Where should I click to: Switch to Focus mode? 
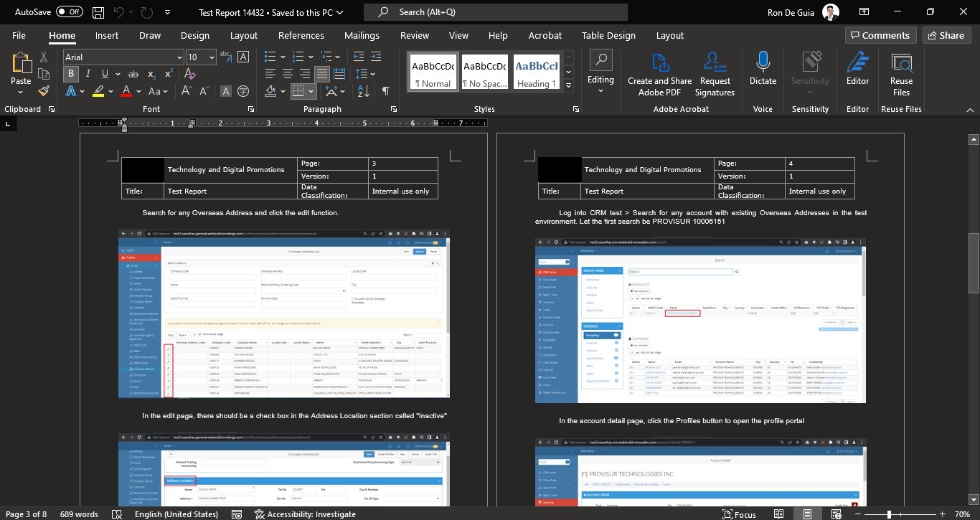coord(739,514)
